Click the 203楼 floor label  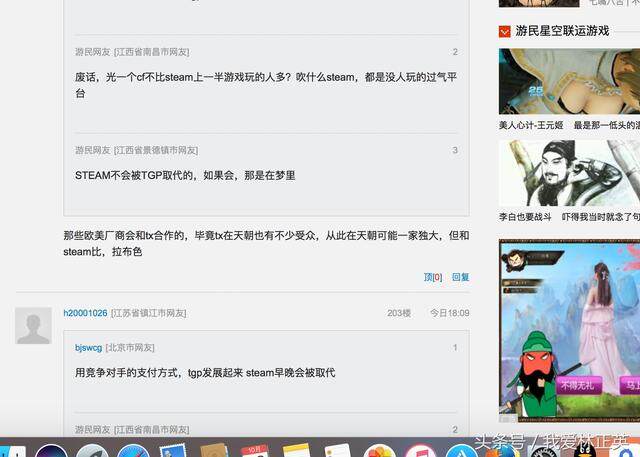coord(399,313)
